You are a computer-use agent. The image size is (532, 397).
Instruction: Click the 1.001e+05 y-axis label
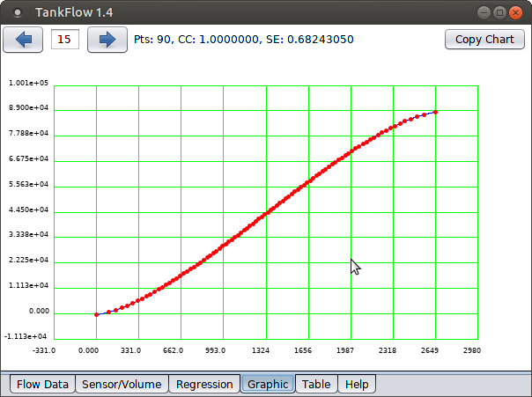[29, 84]
